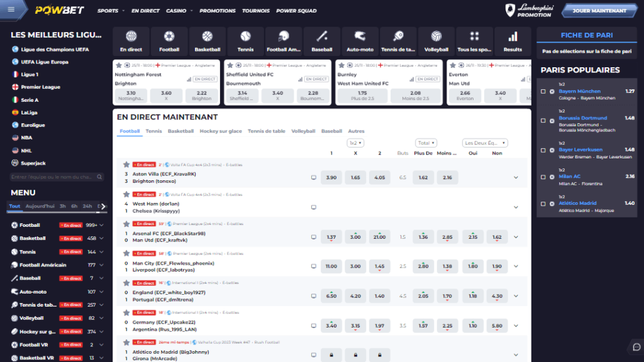Screen dimensions: 644x362
Task: Favorite the Aston Villa match star
Action: point(126,165)
